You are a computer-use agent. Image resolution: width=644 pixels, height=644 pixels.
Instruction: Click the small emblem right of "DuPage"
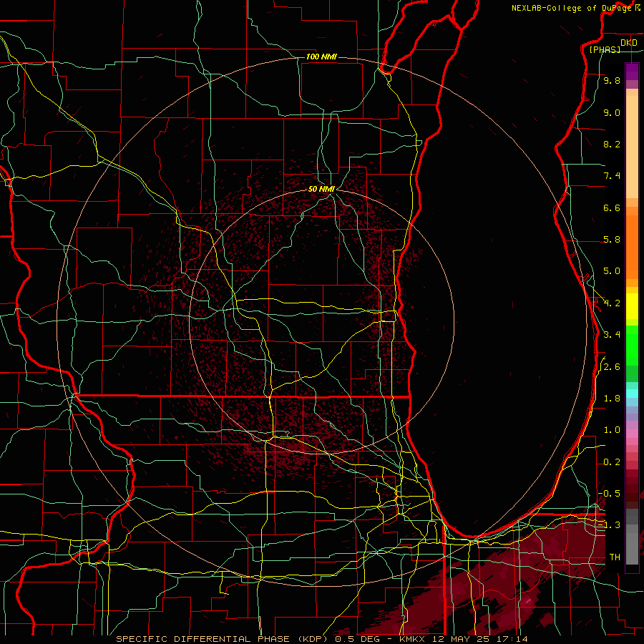(x=638, y=8)
